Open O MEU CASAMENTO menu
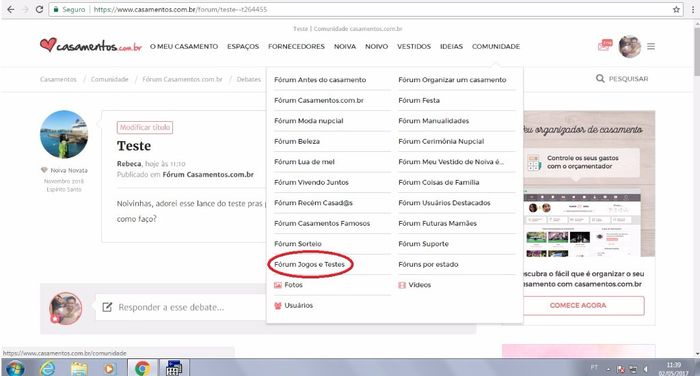Screen dimensions: 700x376 point(184,46)
